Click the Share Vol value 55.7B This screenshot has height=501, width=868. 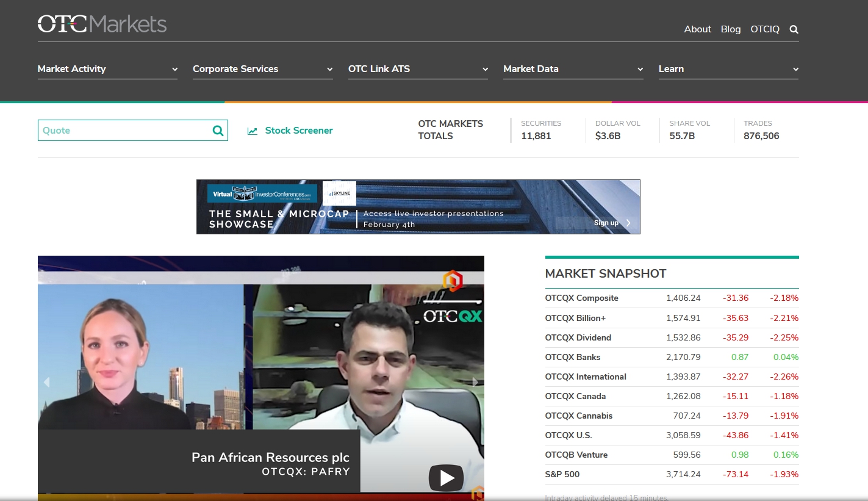coord(682,136)
